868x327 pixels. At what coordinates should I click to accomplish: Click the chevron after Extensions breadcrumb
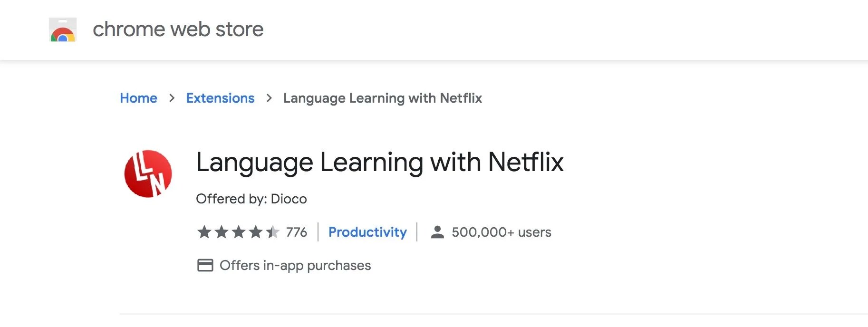(270, 98)
